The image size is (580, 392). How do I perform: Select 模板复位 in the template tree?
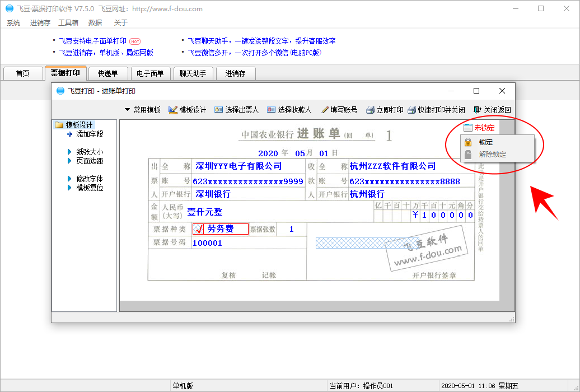[x=90, y=188]
